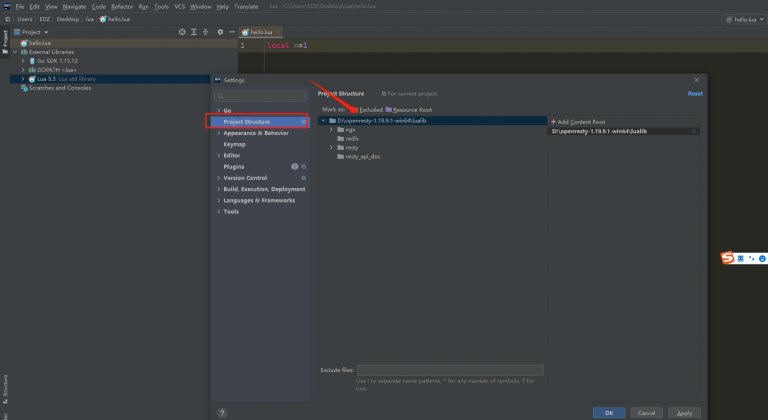Mark folder as Resource Root

(x=410, y=109)
